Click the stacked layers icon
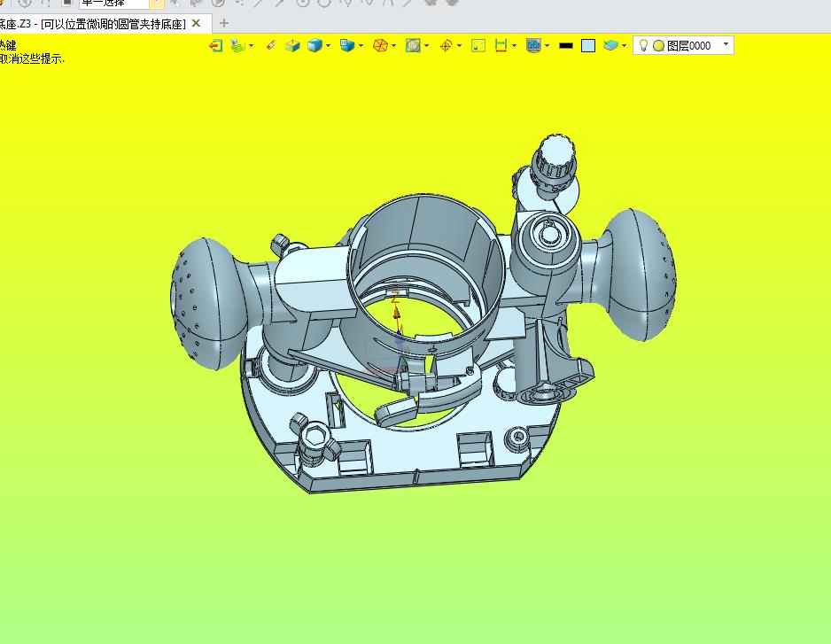The image size is (831, 644). [x=610, y=45]
